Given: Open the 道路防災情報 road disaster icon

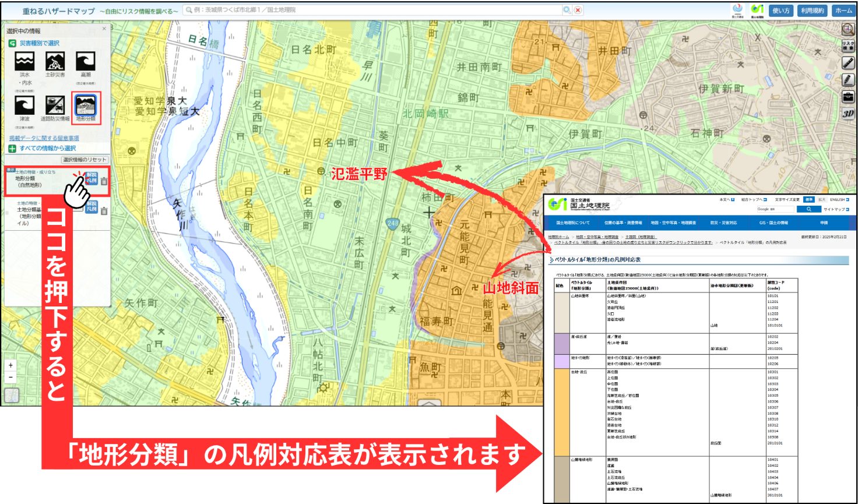Looking at the screenshot, I should tap(55, 105).
